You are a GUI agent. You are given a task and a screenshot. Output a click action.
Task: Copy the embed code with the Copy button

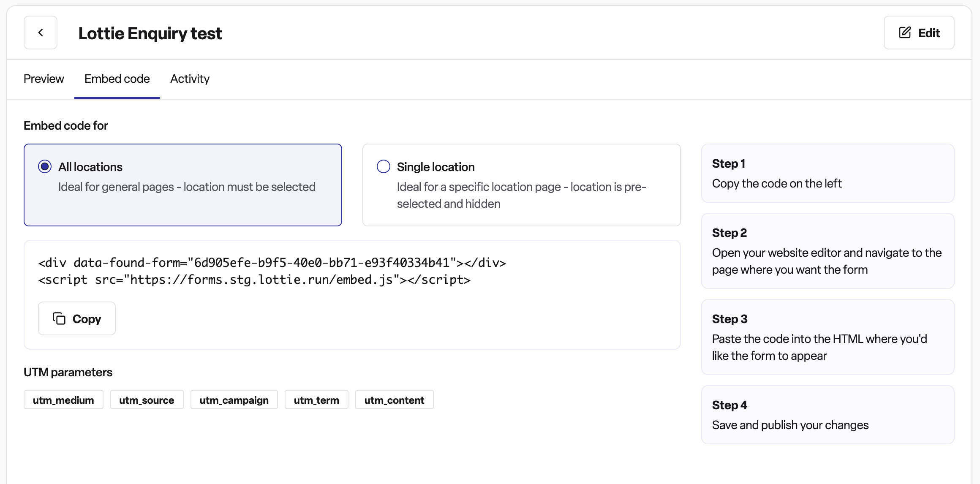(x=77, y=318)
